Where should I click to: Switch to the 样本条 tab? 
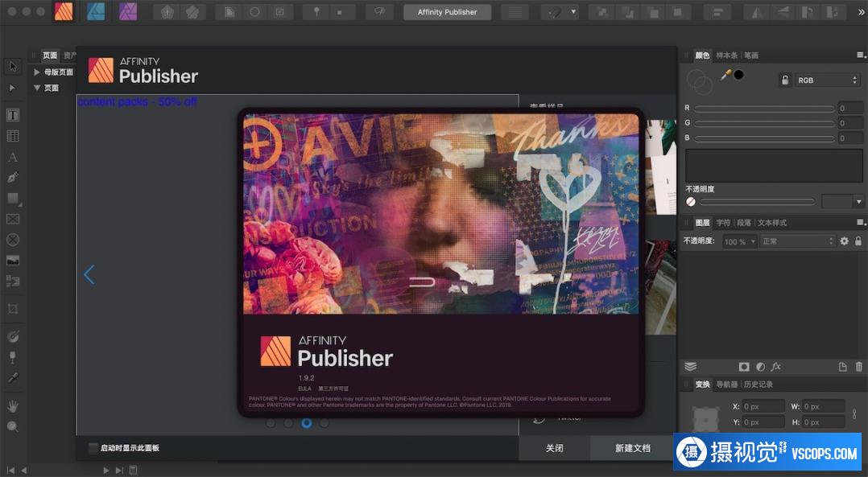(726, 56)
